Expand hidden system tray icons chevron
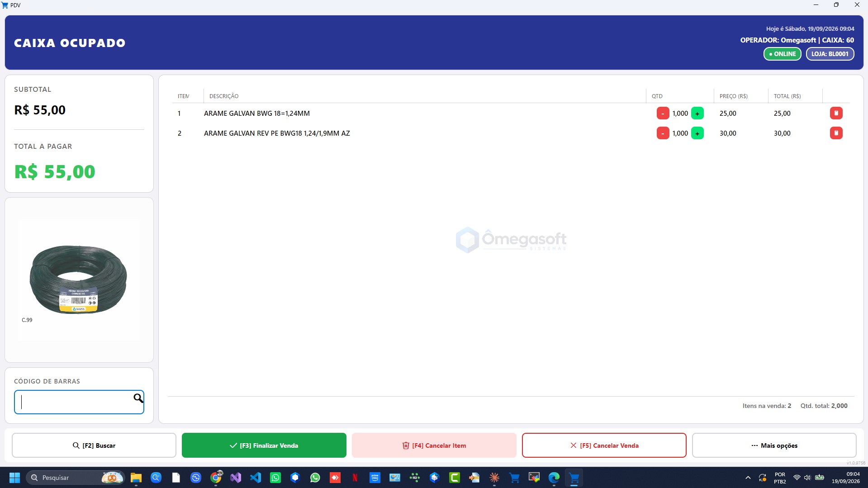The height and width of the screenshot is (488, 868). [748, 478]
